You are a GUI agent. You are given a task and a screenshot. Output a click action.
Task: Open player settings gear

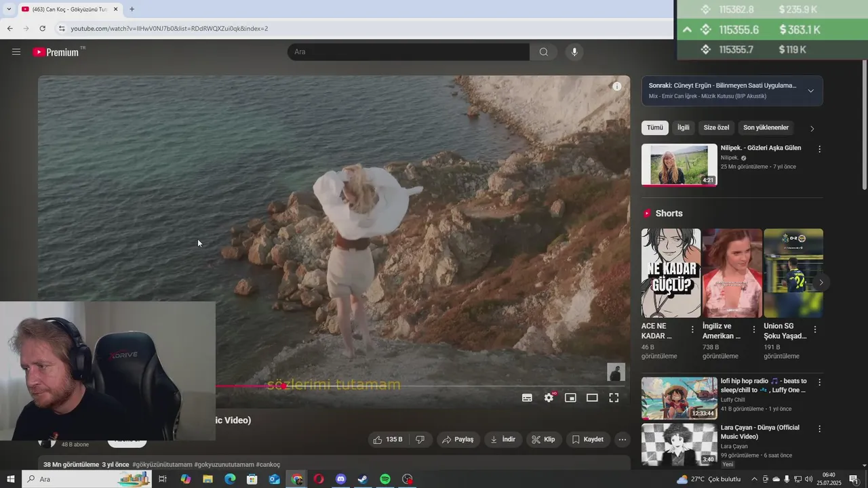[x=549, y=398]
